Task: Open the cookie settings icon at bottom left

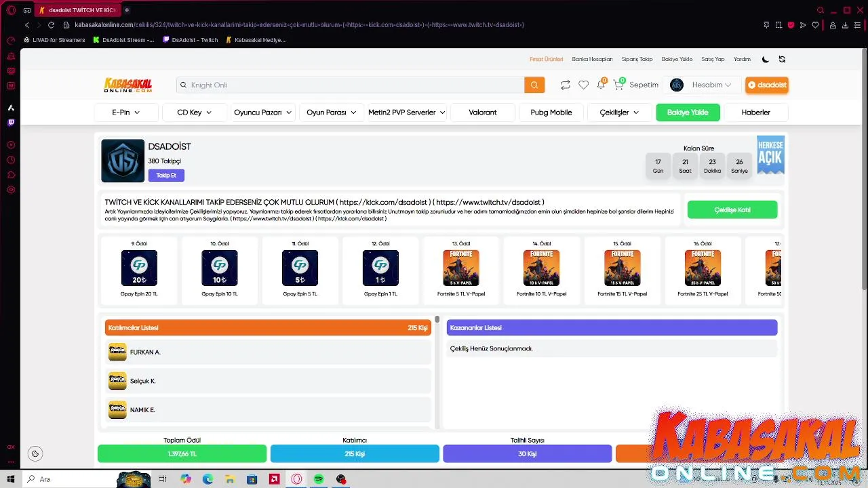Action: click(35, 453)
